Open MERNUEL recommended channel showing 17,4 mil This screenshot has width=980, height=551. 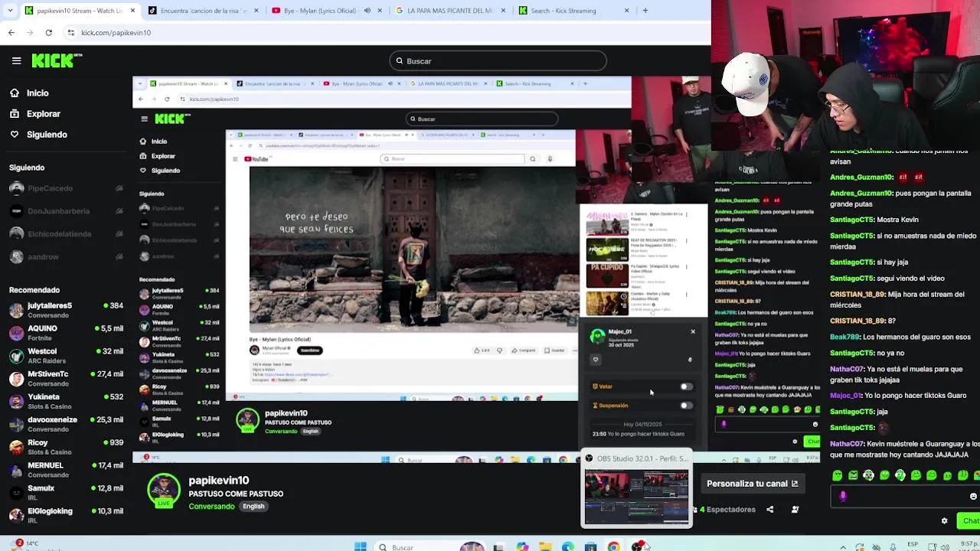pyautogui.click(x=65, y=470)
